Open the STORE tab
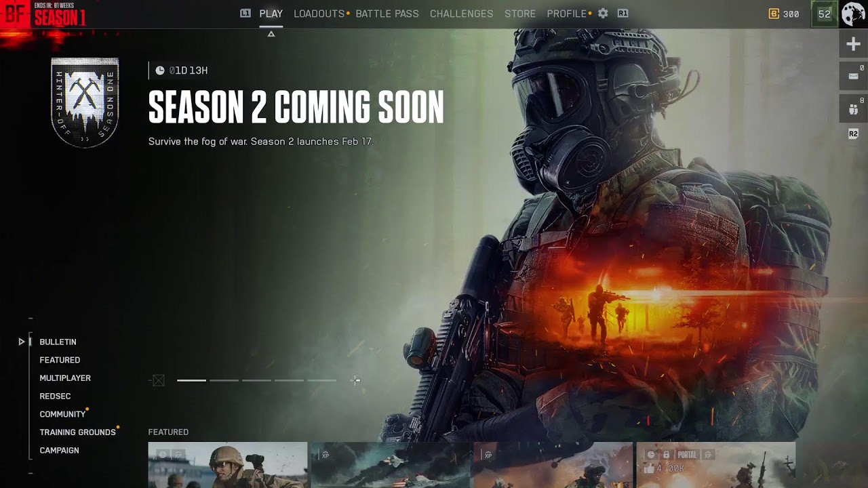 520,14
